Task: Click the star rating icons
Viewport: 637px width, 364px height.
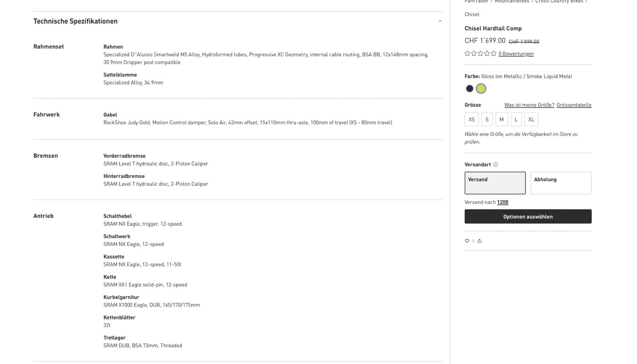Action: tap(480, 53)
